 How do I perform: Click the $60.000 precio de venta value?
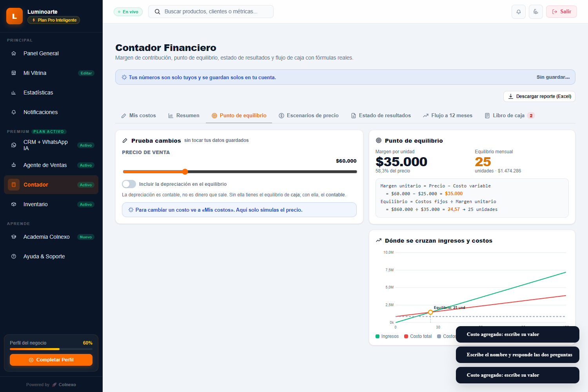point(346,161)
